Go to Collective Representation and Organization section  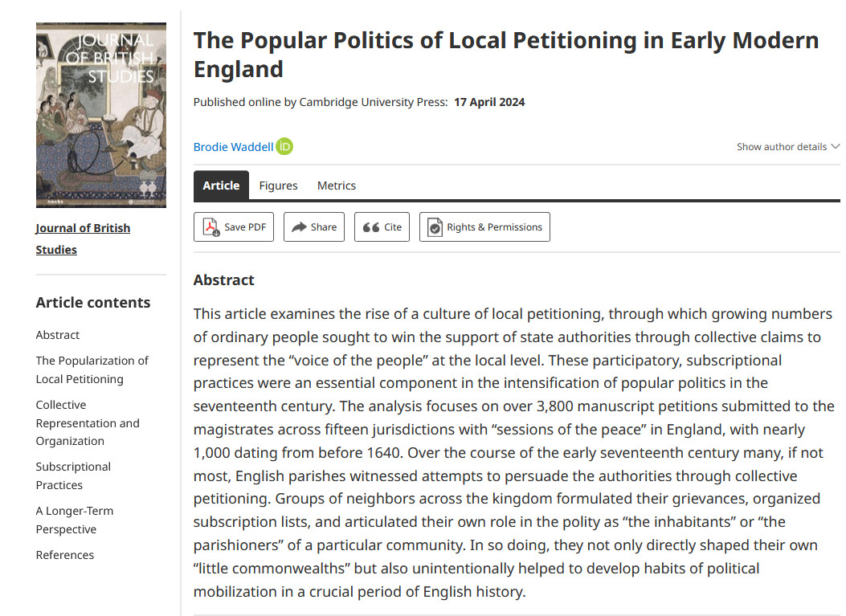pos(88,423)
